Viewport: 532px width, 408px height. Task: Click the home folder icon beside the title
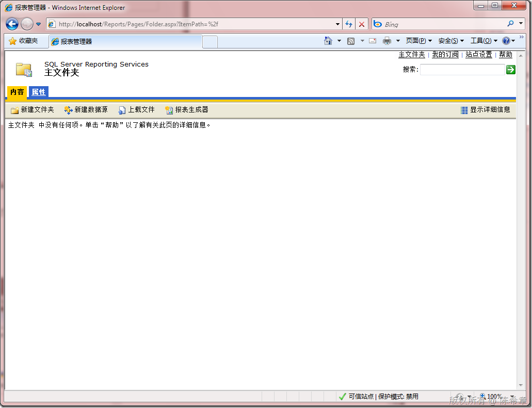(24, 70)
